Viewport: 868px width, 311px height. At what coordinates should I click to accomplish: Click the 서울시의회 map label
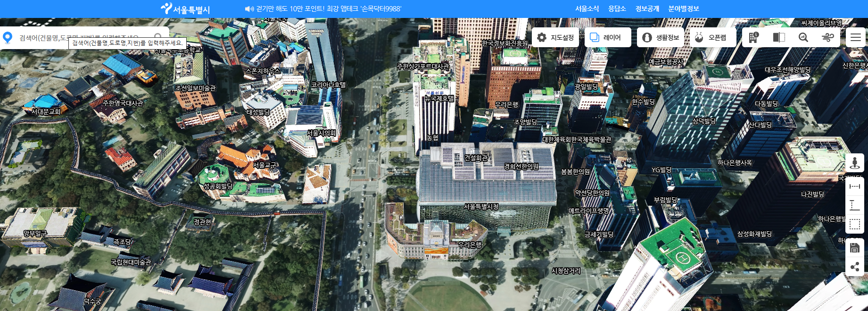(x=321, y=133)
